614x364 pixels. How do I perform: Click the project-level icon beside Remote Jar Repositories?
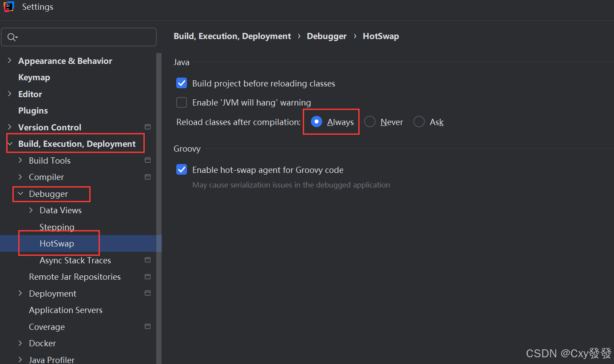(148, 277)
